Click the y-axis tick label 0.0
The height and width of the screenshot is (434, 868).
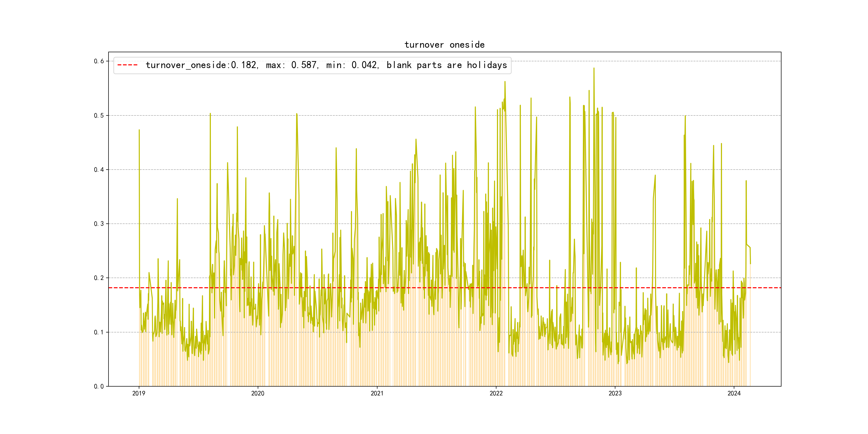[99, 387]
